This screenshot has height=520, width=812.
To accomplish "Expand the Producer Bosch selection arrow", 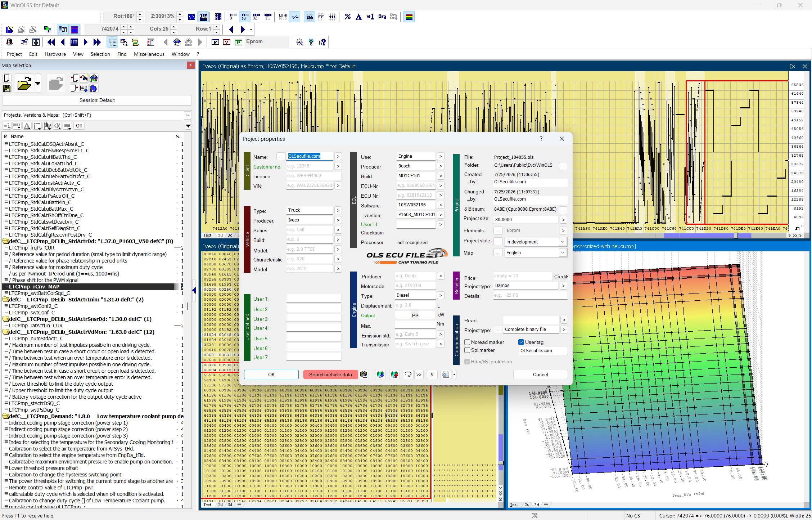I will (441, 166).
